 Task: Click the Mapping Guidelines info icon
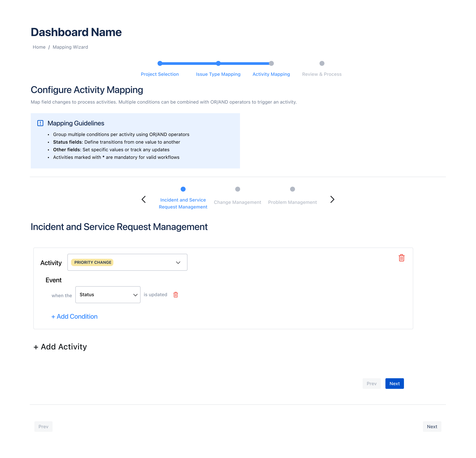pyautogui.click(x=40, y=123)
